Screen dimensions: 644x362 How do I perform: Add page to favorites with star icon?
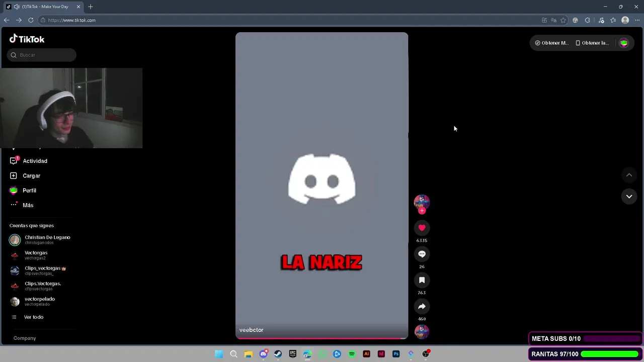[563, 20]
